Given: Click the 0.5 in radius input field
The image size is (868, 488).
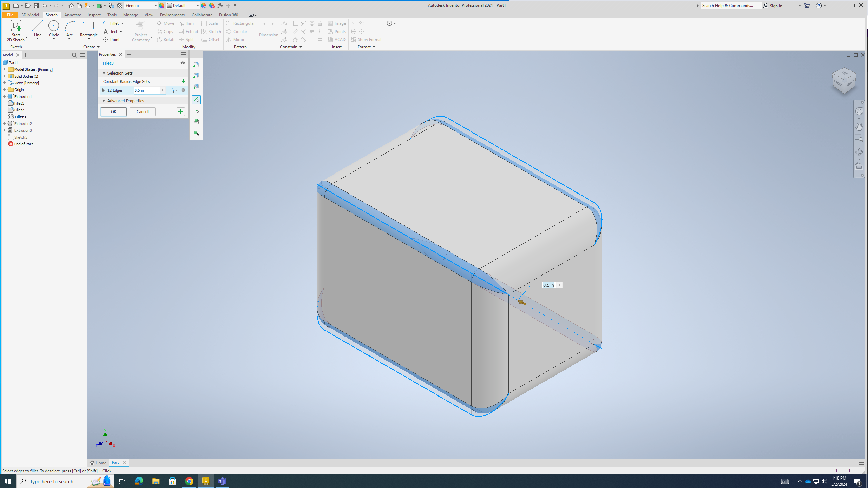Looking at the screenshot, I should point(146,90).
